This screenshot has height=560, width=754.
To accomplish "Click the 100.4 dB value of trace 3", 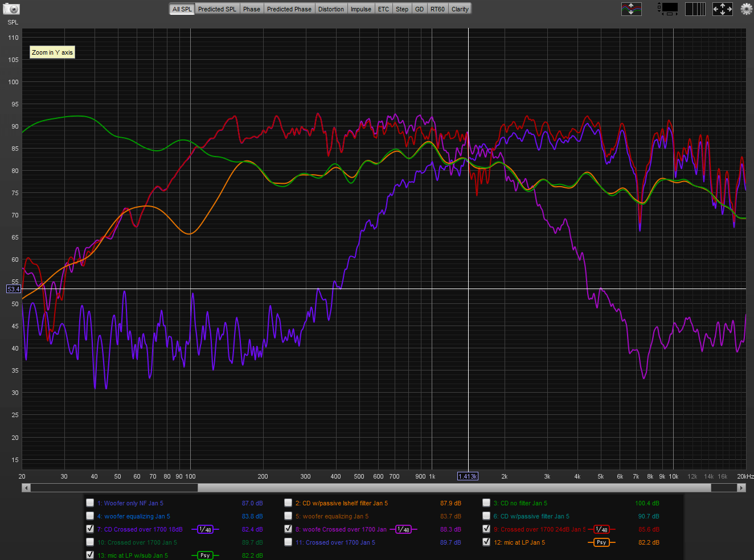I will 647,503.
